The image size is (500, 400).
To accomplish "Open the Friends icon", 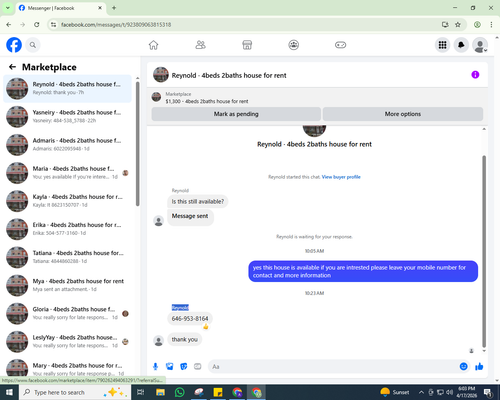I will 200,45.
